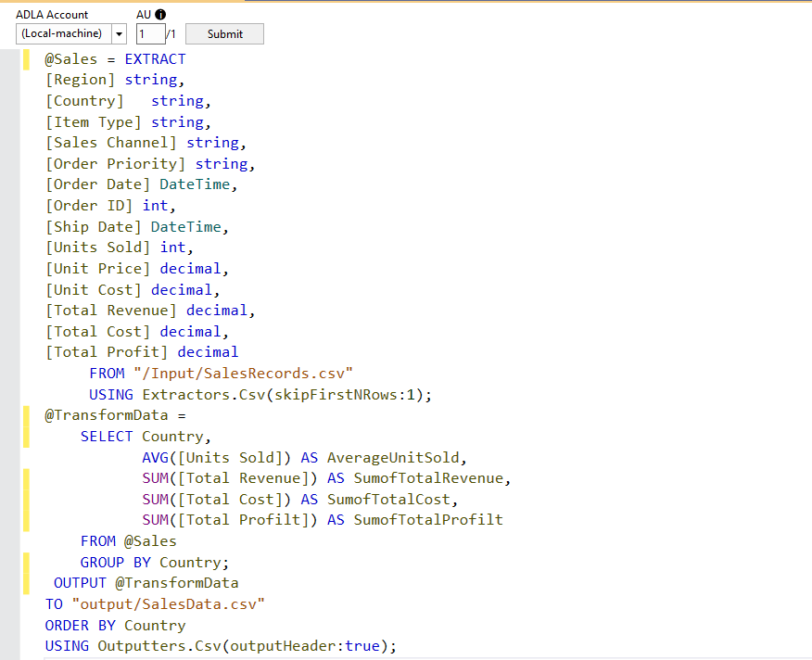The image size is (812, 660).
Task: Click the "FROM @Sales" line
Action: [x=129, y=542]
